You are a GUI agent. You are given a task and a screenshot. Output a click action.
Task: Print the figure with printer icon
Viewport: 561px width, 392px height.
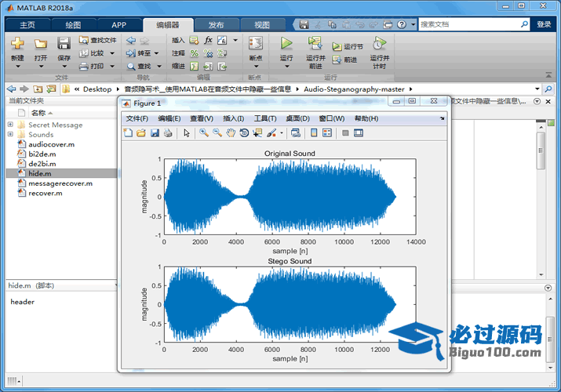pos(168,133)
